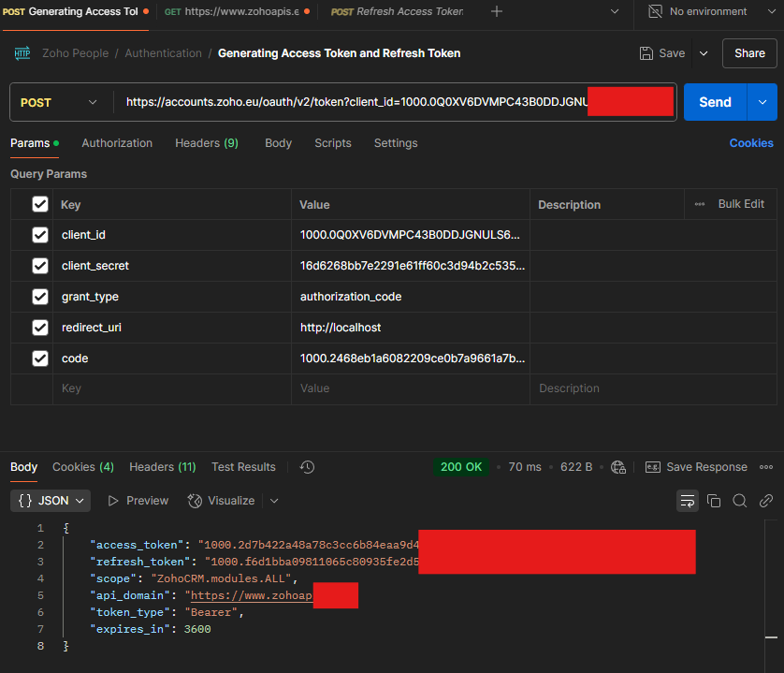Uncheck the grant_type parameter
784x673 pixels.
pyautogui.click(x=40, y=297)
